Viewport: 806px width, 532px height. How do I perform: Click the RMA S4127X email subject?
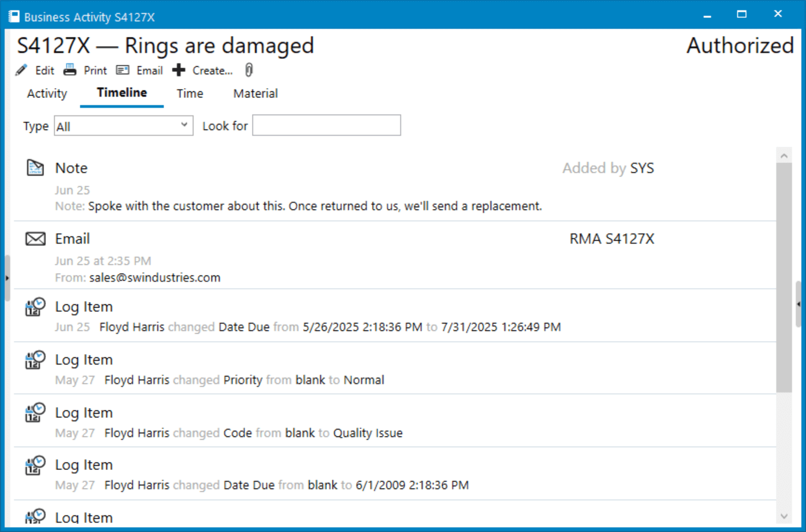(612, 239)
